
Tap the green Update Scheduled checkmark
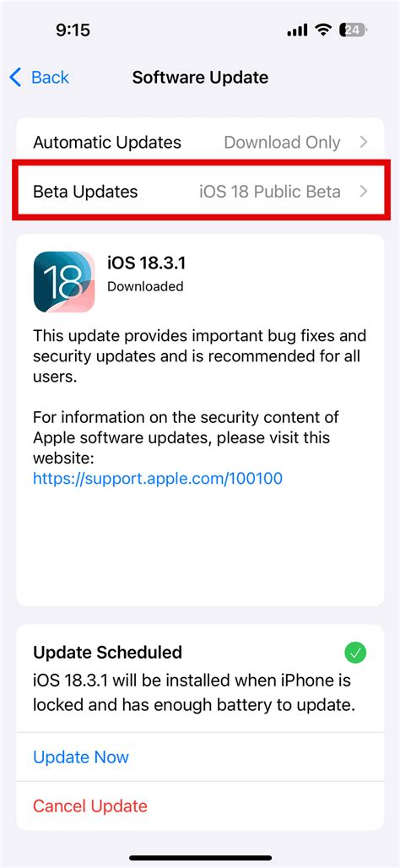click(355, 654)
